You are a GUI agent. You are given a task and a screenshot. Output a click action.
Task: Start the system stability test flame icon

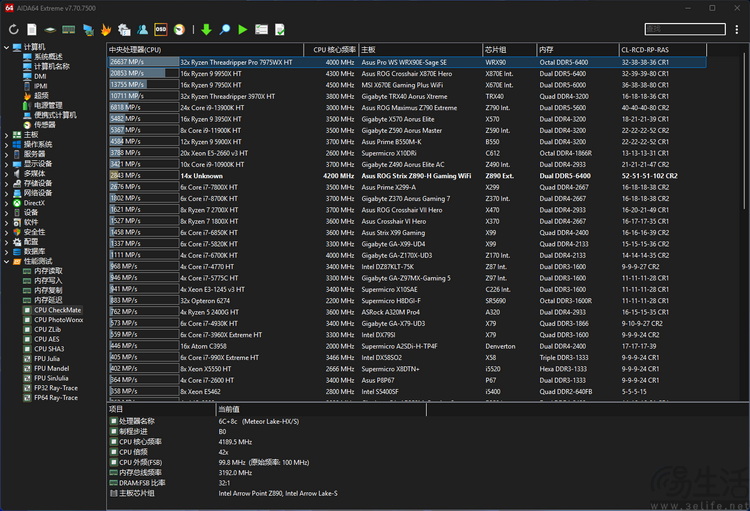pos(106,30)
